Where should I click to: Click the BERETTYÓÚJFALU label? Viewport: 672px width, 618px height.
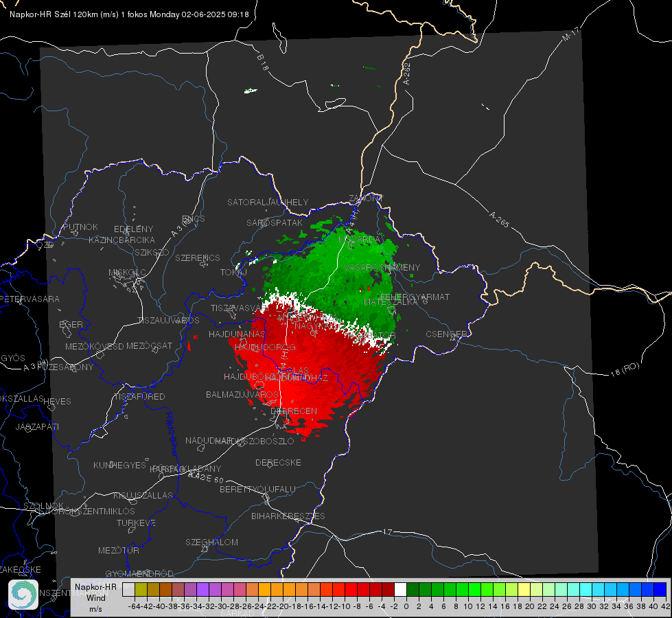tap(257, 489)
